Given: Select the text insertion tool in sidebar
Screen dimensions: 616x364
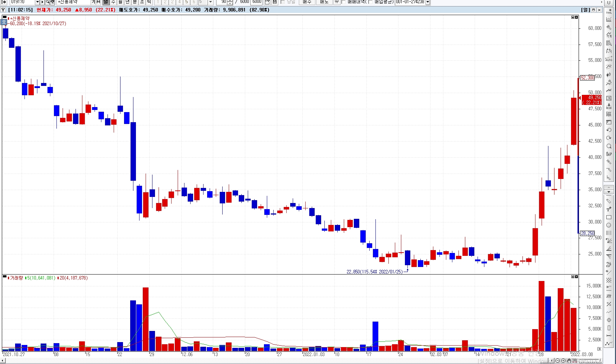Looking at the screenshot, I should coord(609,209).
